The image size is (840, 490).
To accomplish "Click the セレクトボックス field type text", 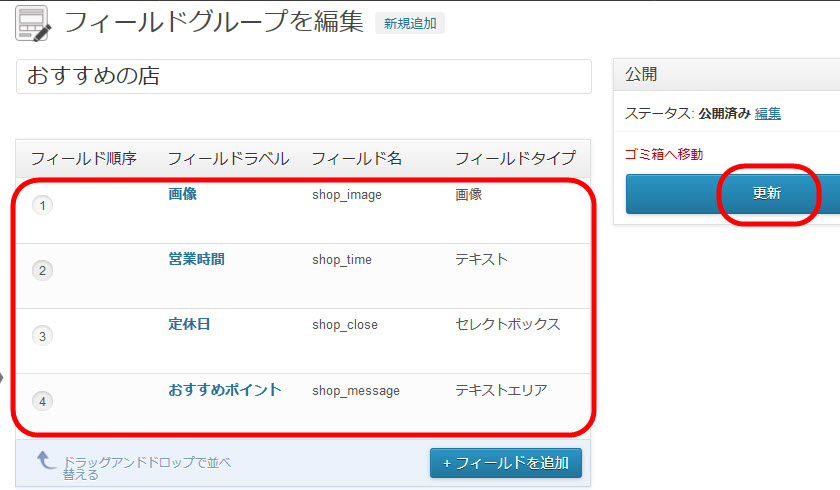I will pos(507,325).
